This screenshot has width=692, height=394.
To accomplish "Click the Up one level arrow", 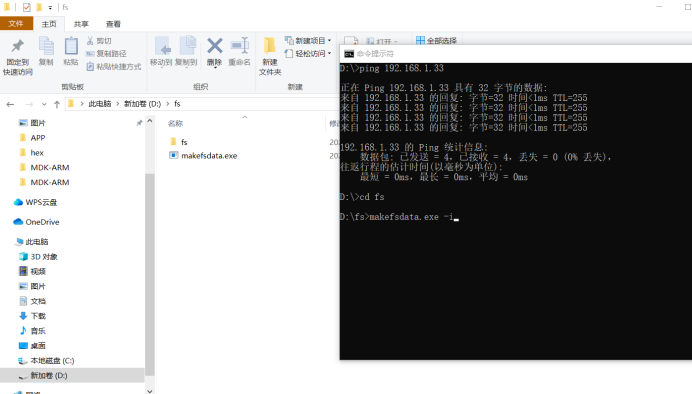I will [56, 104].
